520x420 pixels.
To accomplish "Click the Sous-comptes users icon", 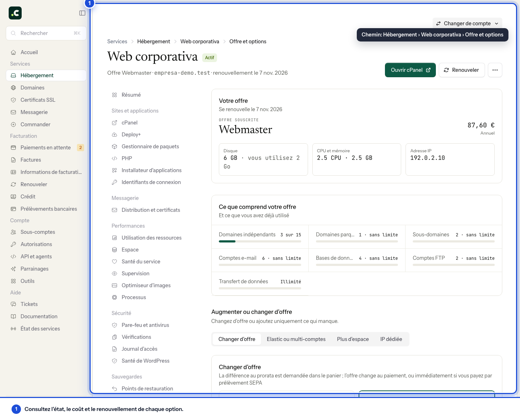I will (x=13, y=232).
